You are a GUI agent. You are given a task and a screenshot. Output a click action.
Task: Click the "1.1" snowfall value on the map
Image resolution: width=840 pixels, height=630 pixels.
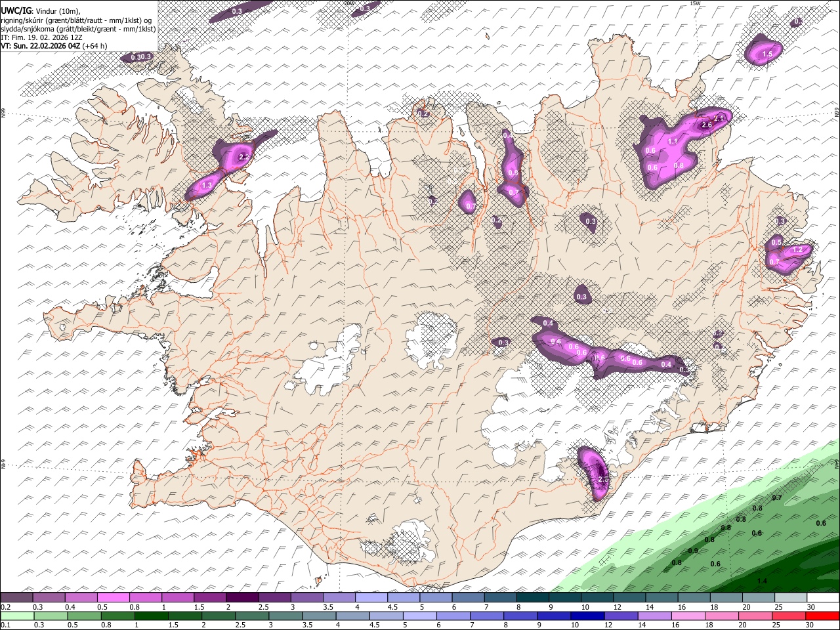(673, 141)
